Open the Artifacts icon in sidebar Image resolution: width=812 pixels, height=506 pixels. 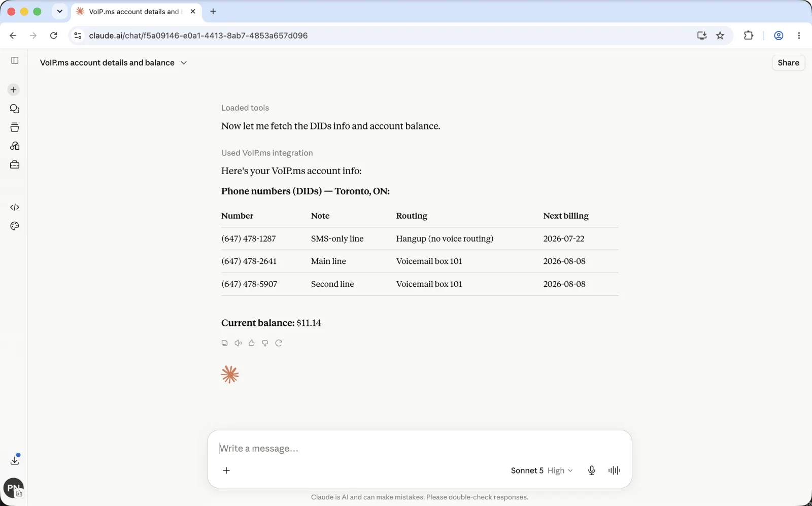point(15,146)
